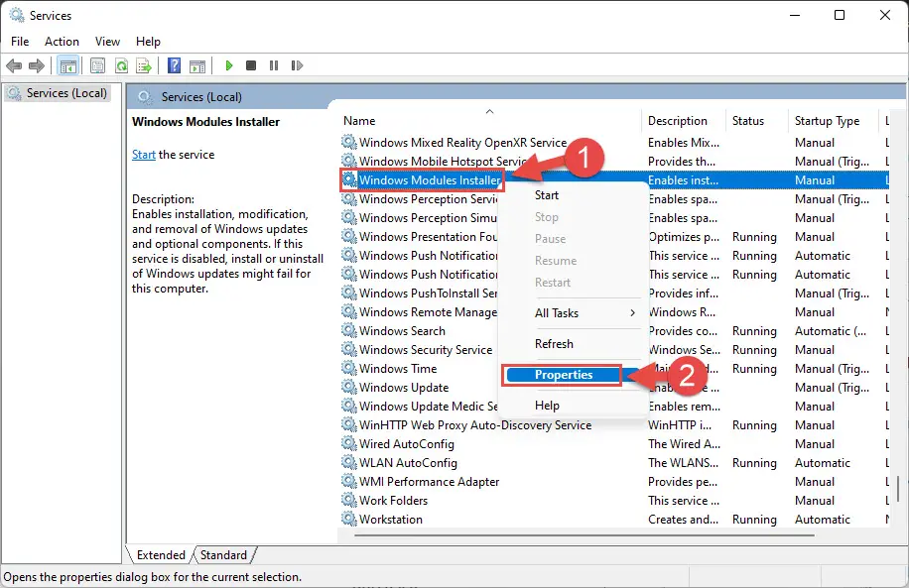Select Windows Mixed Reality OpenXR Service row
The image size is (909, 588).
tap(614, 143)
